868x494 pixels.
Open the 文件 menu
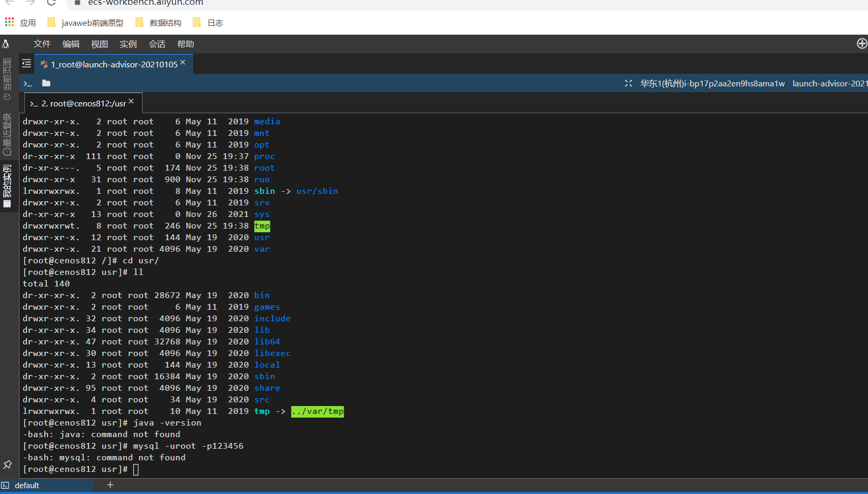coord(42,44)
